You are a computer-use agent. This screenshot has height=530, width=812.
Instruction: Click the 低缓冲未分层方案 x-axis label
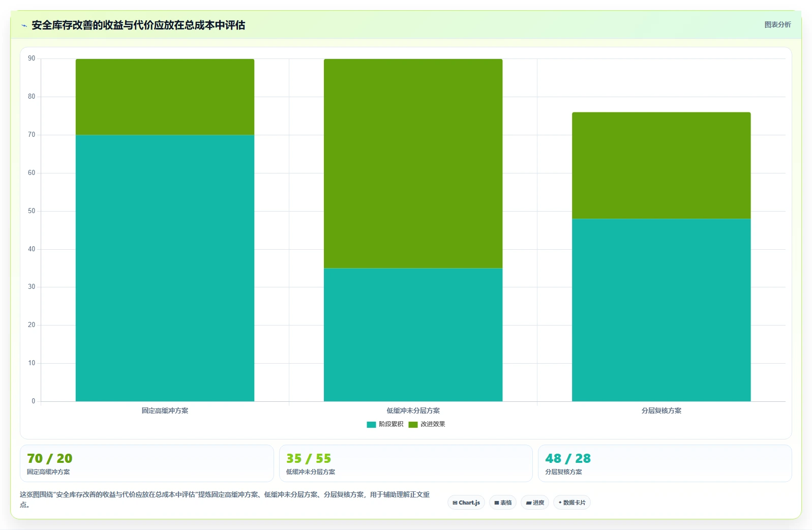point(413,410)
